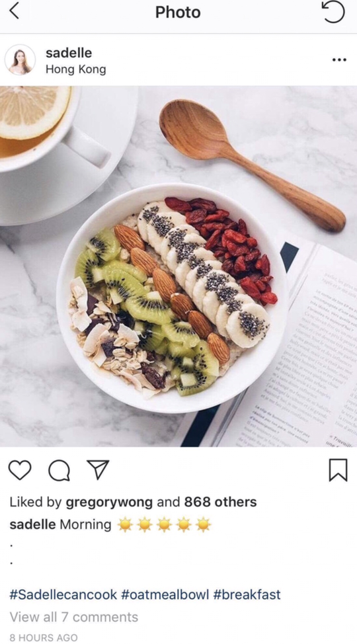Open comments via speech bubble icon
The height and width of the screenshot is (644, 357).
click(x=59, y=470)
